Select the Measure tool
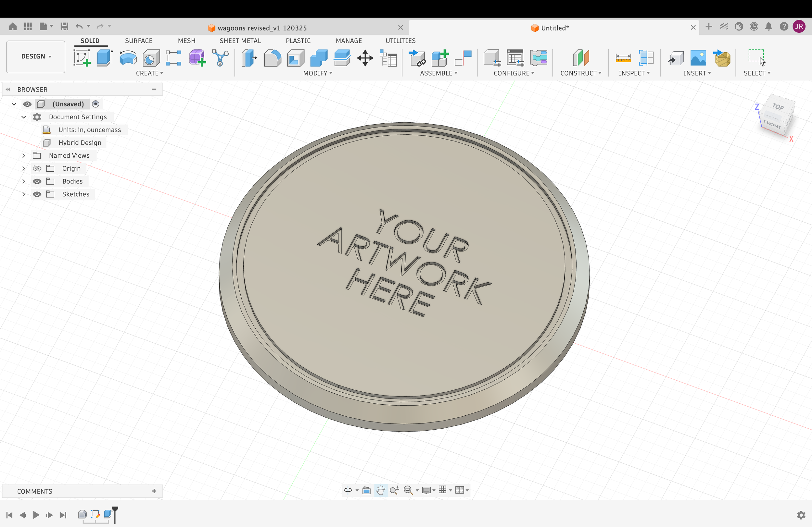Viewport: 812px width, 527px height. [623, 58]
